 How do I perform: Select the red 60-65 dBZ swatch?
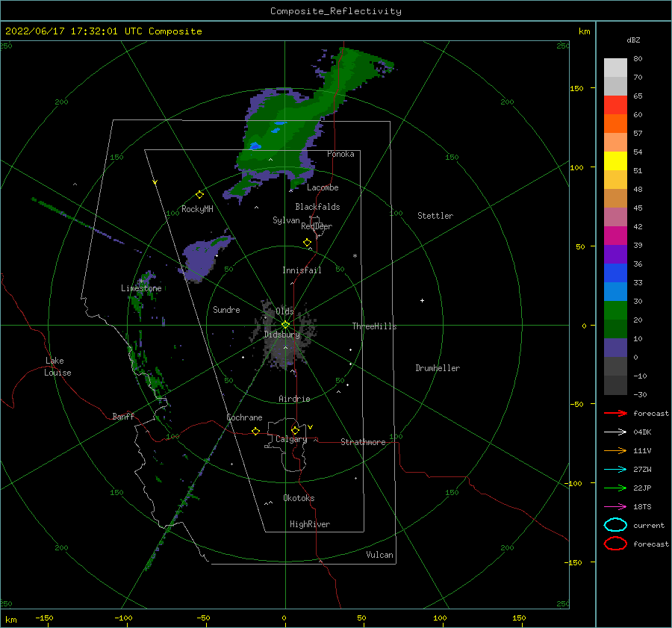click(x=615, y=105)
